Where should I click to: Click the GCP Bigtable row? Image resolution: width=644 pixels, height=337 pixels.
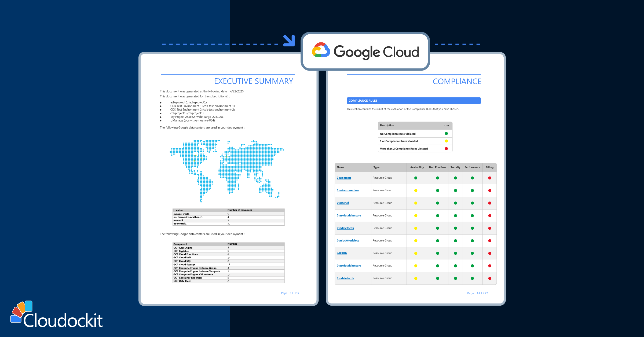point(228,251)
